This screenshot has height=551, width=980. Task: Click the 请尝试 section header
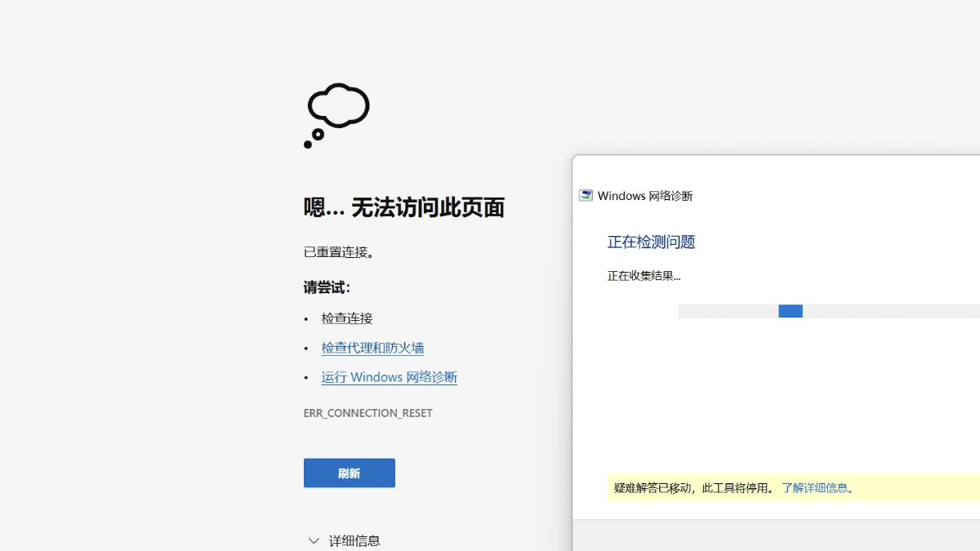(323, 287)
